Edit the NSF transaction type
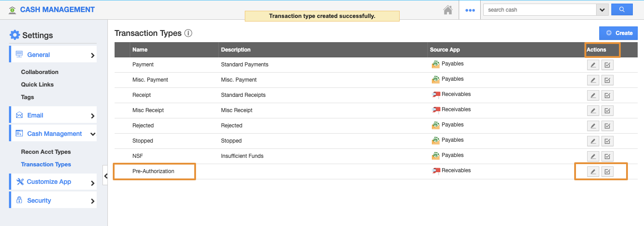The height and width of the screenshot is (226, 644). point(593,156)
